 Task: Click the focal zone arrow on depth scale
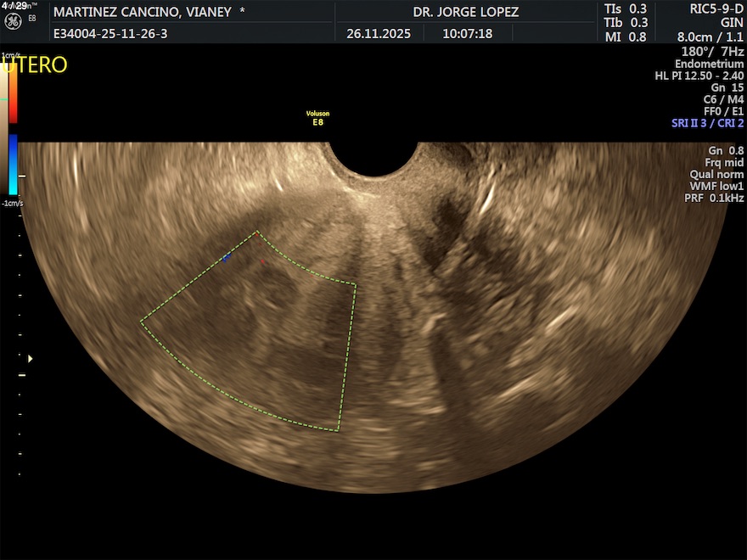31,359
